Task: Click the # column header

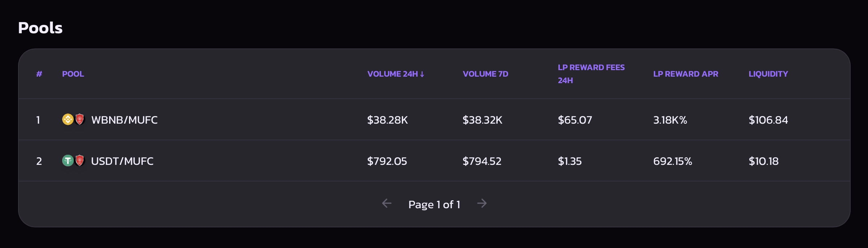Action: point(39,74)
